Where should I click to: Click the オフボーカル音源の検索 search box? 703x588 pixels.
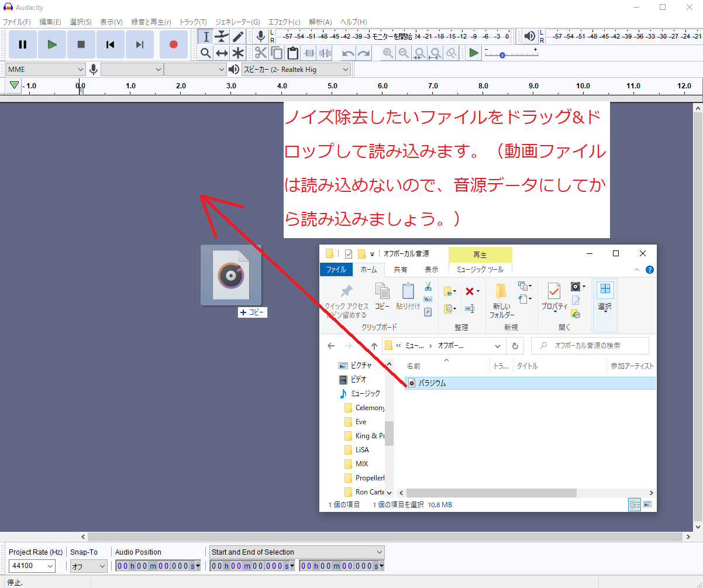click(590, 346)
